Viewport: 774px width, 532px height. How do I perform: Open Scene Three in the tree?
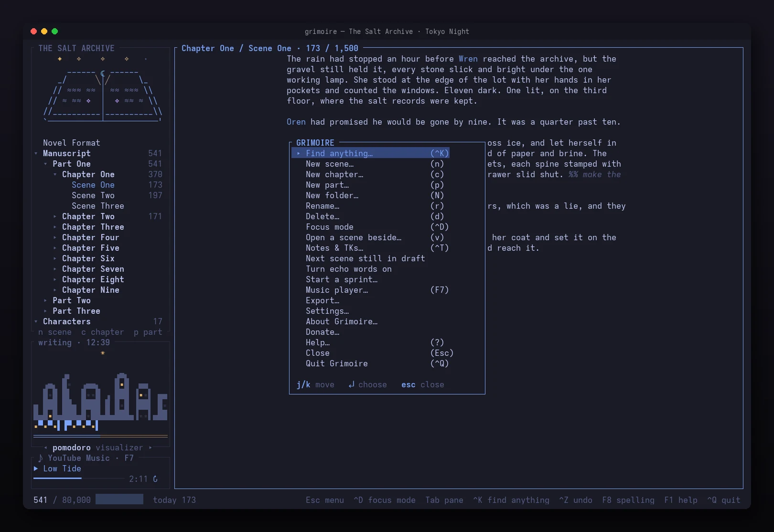[x=98, y=206]
